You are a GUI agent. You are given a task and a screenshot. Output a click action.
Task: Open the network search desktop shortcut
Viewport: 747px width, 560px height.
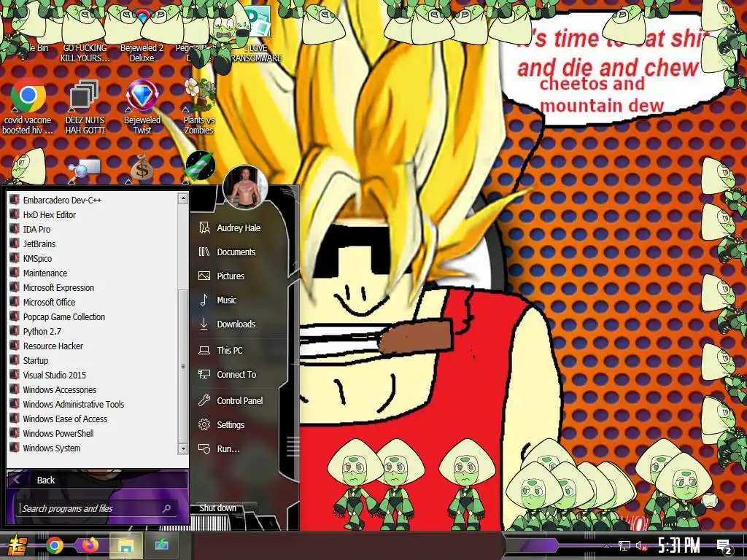85,169
